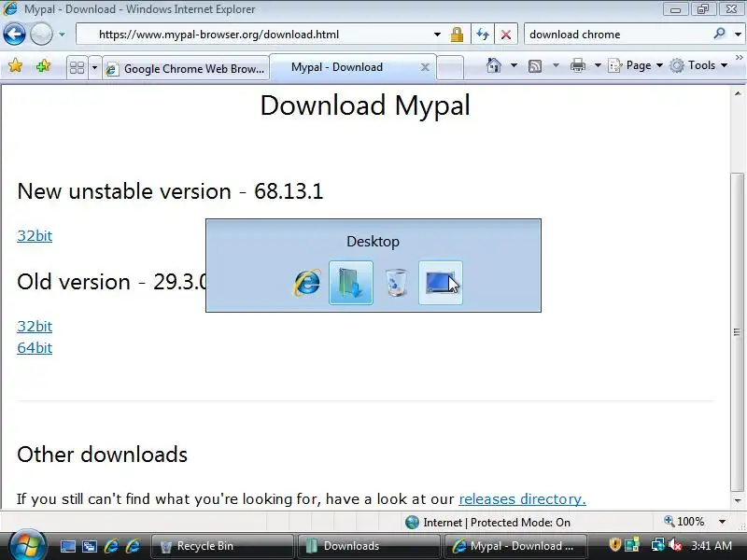Switch to Mypal - Download taskbar button
The image size is (747, 560).
point(515,546)
